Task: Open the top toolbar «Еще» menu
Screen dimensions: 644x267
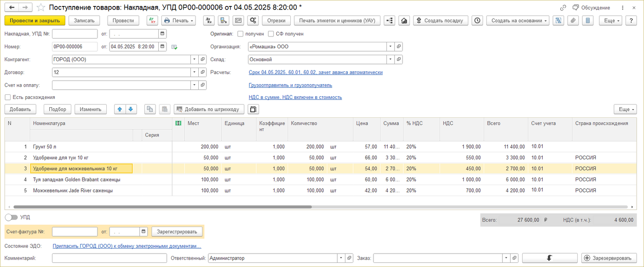Action: pyautogui.click(x=611, y=21)
